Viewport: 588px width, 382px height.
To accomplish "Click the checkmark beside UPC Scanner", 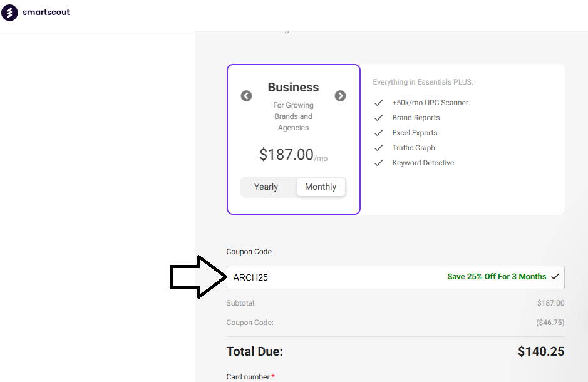I will tap(379, 103).
